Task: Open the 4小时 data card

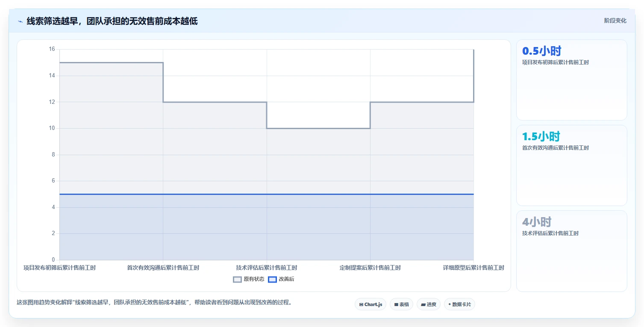Action: pos(572,251)
